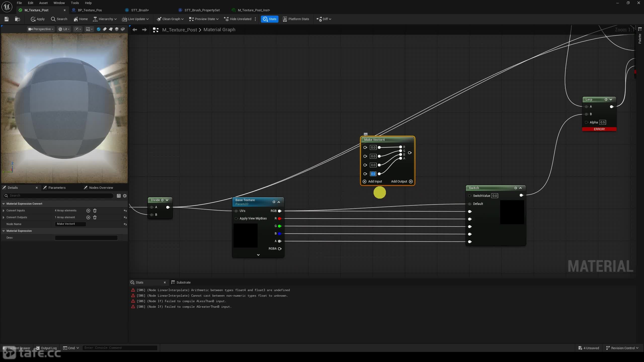Open Lit view mode dropdown
Screen dimensions: 644x362
click(64, 29)
